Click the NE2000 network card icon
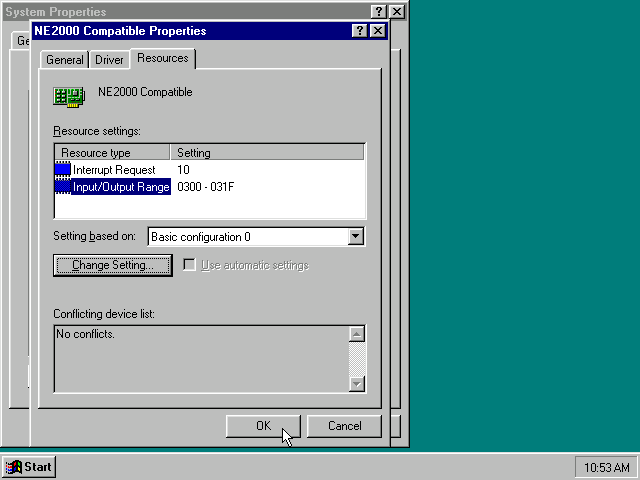 69,97
